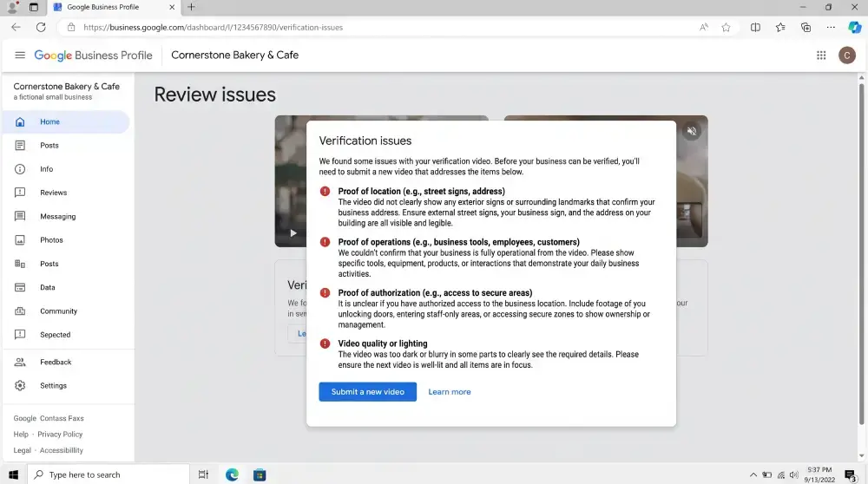
Task: Open browser Collections icon
Action: point(806,27)
